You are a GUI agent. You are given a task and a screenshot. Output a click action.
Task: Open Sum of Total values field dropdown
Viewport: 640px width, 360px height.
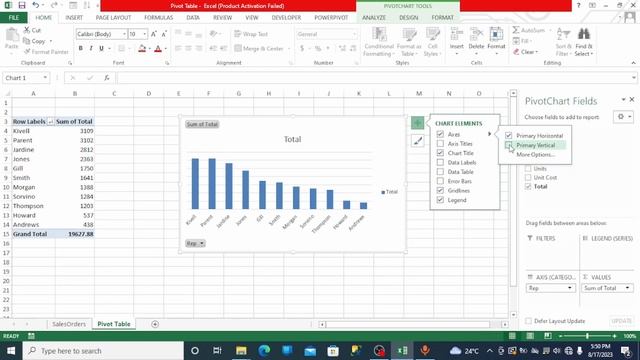click(x=627, y=288)
